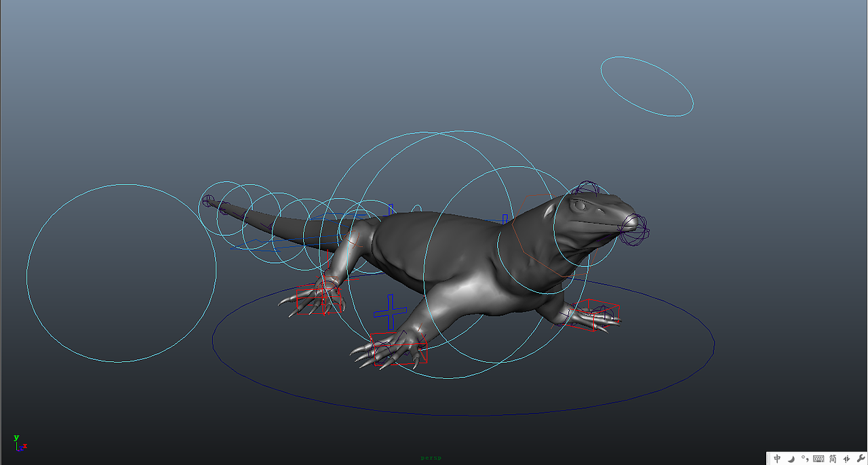Select the red box control on front-center foot
Image resolution: width=868 pixels, height=465 pixels.
[399, 349]
